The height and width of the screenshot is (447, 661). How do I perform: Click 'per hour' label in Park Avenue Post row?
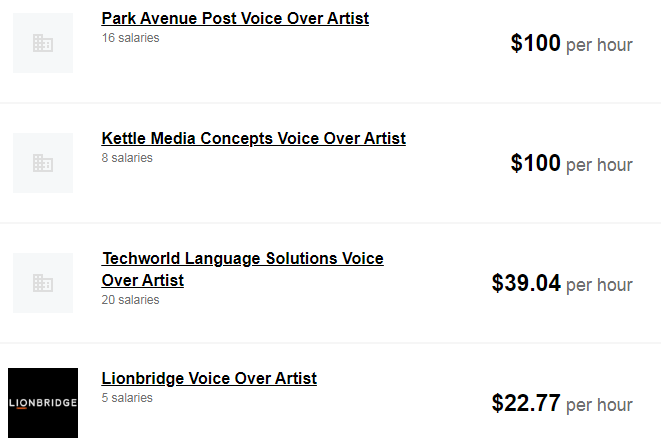[x=599, y=46]
